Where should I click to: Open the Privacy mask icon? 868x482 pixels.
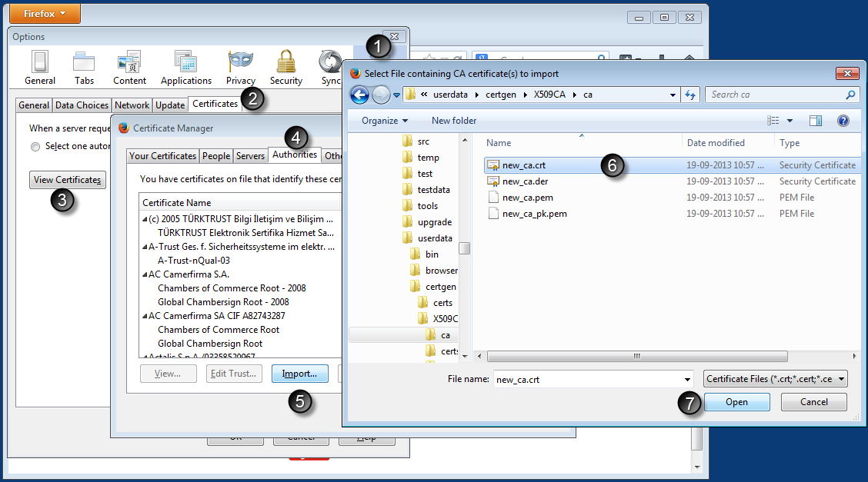click(241, 61)
